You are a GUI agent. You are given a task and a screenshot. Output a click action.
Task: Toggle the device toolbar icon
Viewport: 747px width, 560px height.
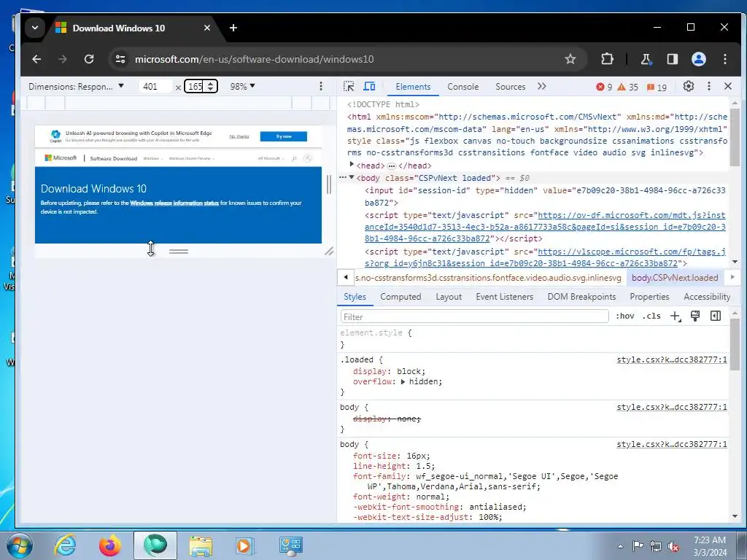tap(369, 86)
